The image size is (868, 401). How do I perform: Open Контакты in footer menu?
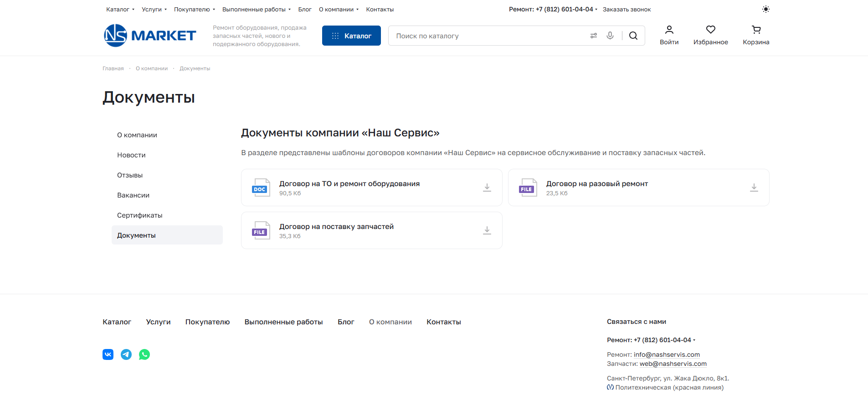coord(444,322)
